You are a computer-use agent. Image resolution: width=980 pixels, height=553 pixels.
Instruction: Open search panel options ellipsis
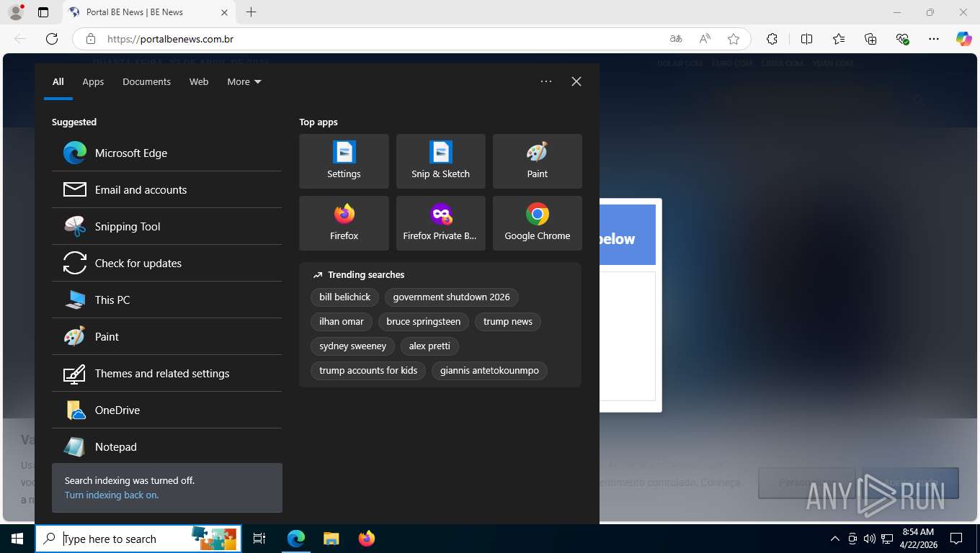pos(546,81)
